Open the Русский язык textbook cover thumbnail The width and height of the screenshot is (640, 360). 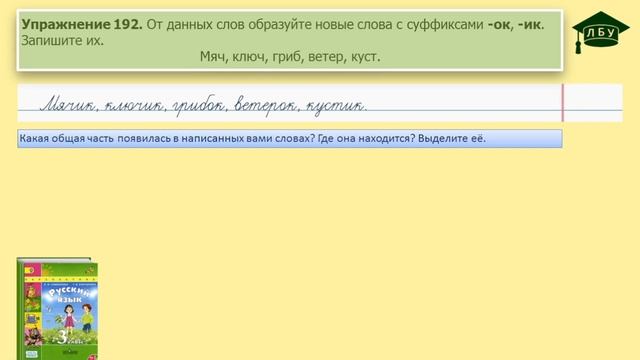pyautogui.click(x=57, y=309)
